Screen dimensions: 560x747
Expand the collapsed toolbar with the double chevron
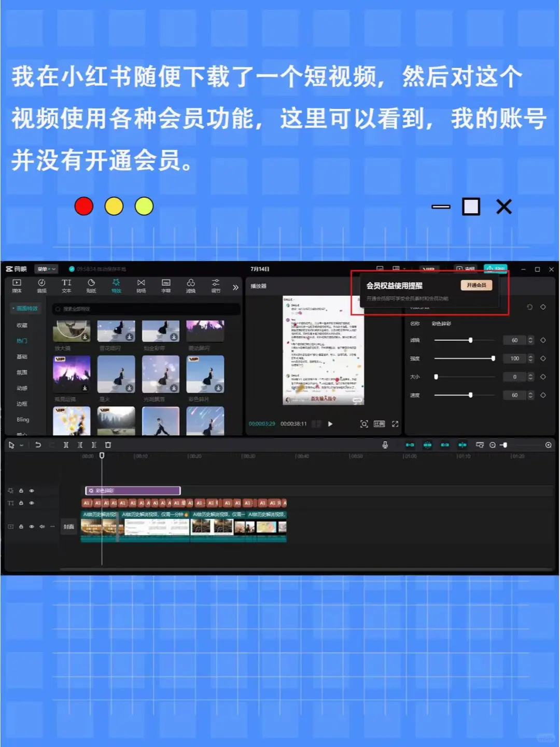pyautogui.click(x=236, y=286)
